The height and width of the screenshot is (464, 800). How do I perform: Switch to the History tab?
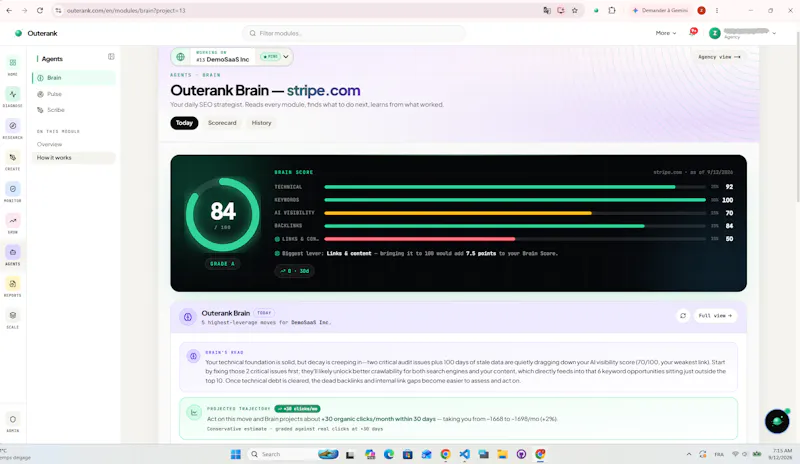click(261, 123)
